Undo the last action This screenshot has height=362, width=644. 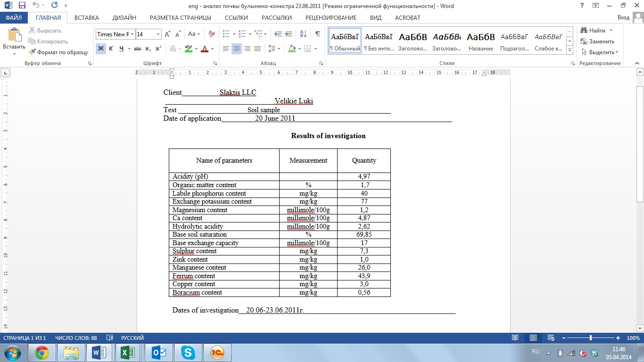tap(36, 5)
